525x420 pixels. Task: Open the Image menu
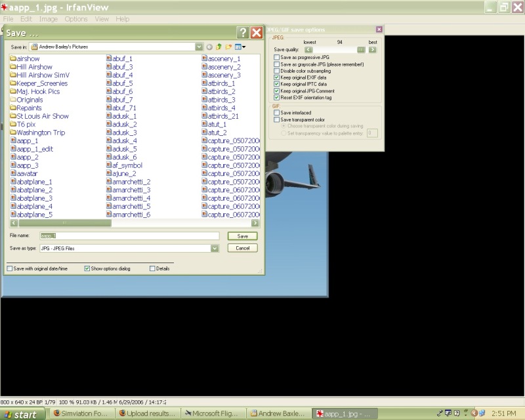coord(49,19)
